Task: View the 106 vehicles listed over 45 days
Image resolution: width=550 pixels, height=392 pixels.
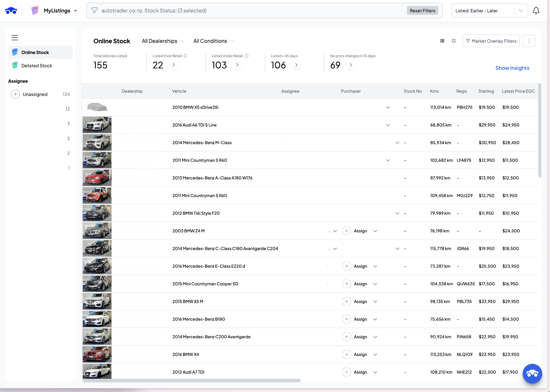Action: coord(296,65)
